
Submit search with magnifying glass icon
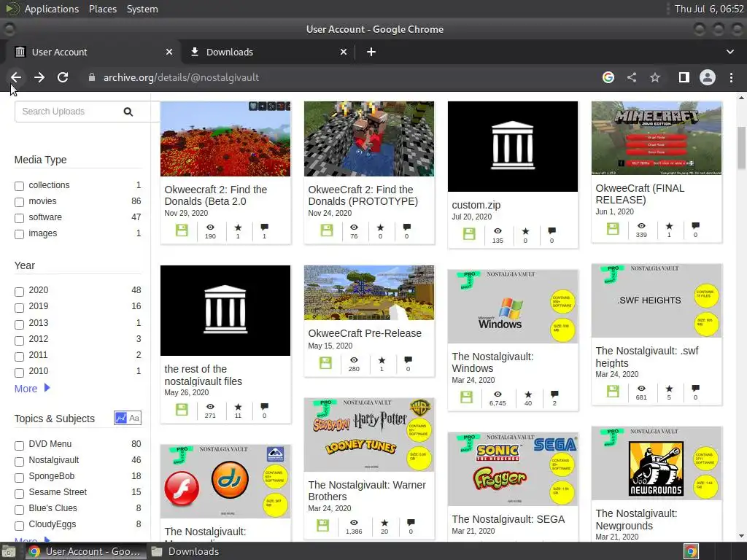click(x=128, y=112)
